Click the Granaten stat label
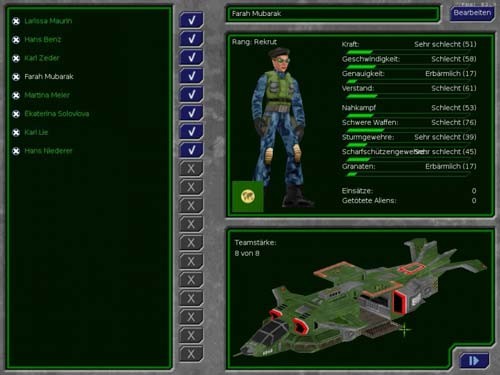This screenshot has height=375, width=500. (x=358, y=166)
